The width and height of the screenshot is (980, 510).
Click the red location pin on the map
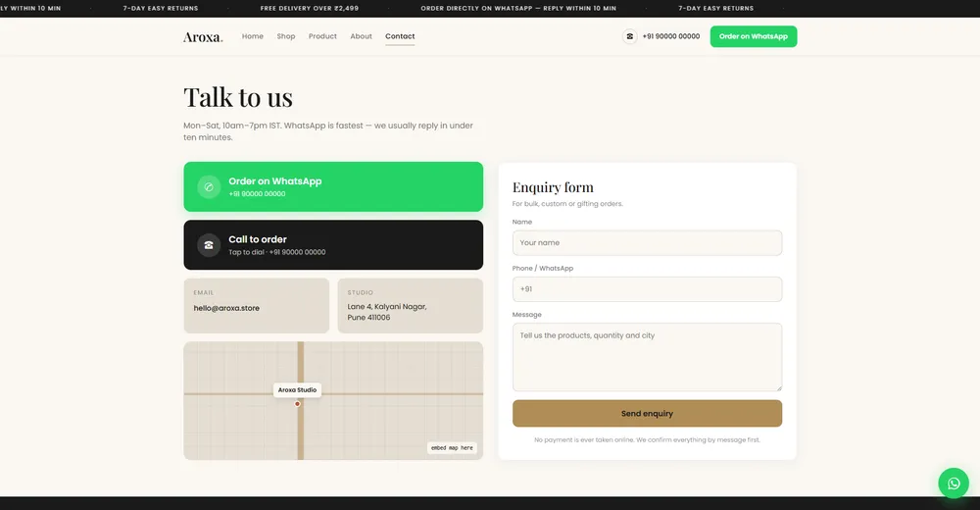click(298, 404)
